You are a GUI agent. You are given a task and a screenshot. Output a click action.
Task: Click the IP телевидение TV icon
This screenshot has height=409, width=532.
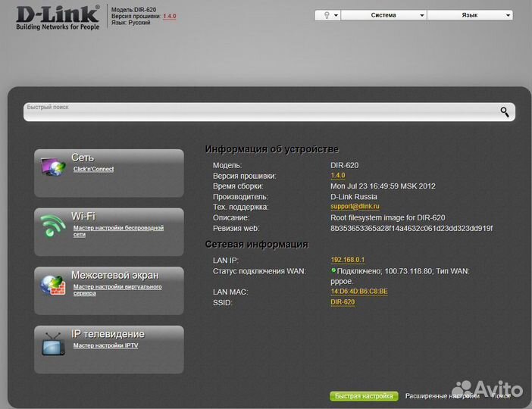click(x=53, y=344)
